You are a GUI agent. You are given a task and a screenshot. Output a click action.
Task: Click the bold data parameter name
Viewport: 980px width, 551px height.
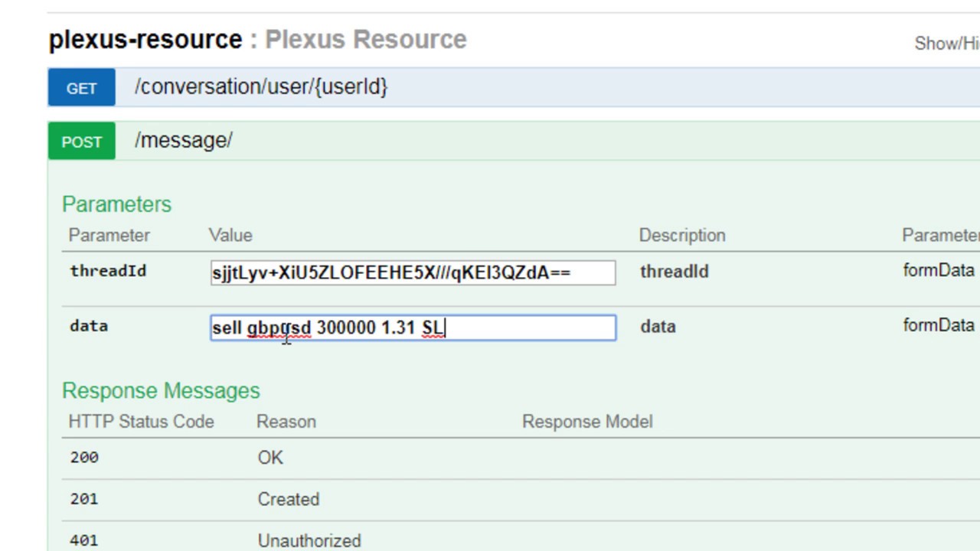(89, 326)
